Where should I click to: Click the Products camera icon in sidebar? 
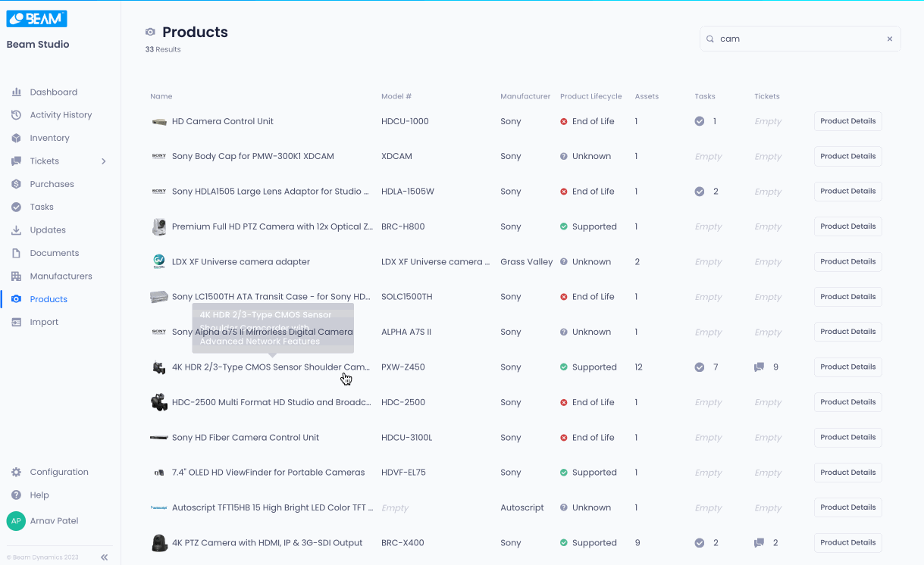(x=16, y=299)
